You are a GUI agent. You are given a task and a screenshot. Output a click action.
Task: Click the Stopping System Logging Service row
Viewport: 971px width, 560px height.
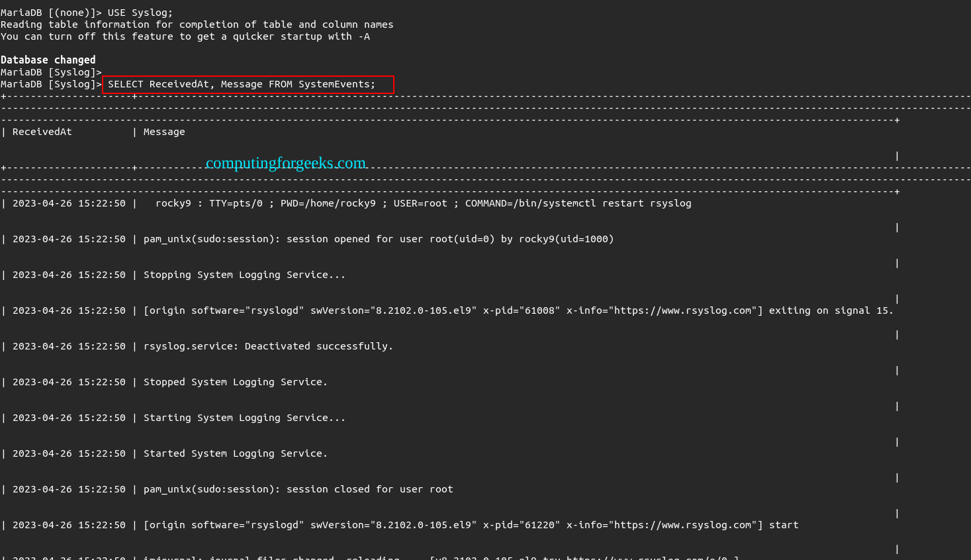(244, 275)
